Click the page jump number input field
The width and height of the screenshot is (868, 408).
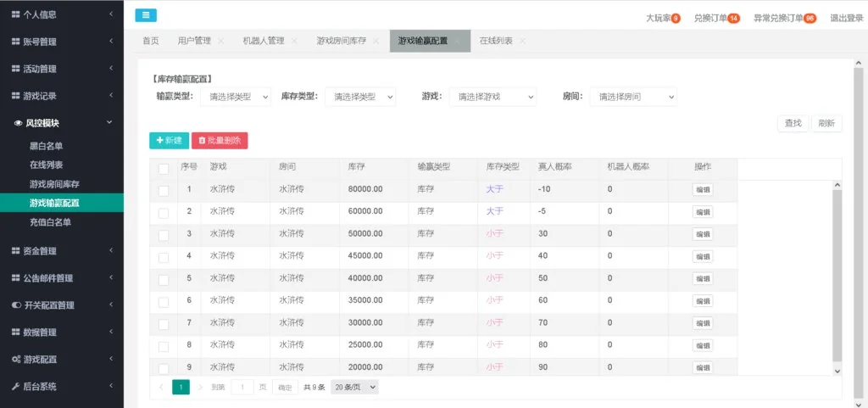point(242,387)
